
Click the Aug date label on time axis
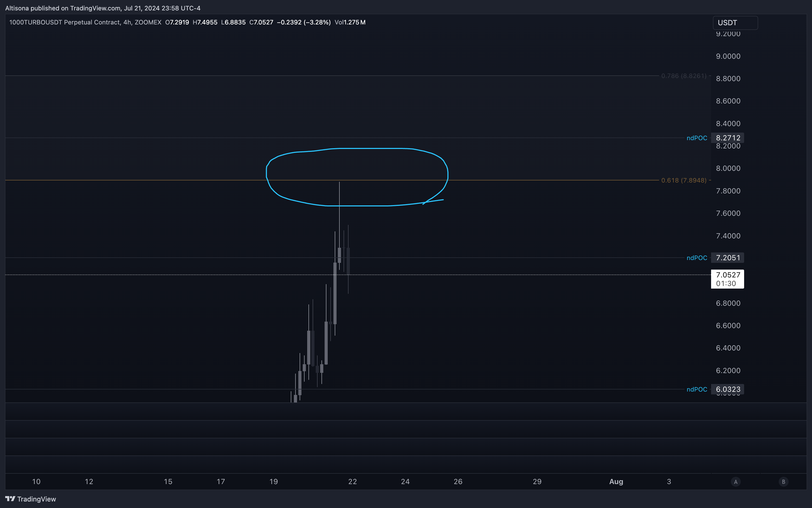(x=616, y=482)
